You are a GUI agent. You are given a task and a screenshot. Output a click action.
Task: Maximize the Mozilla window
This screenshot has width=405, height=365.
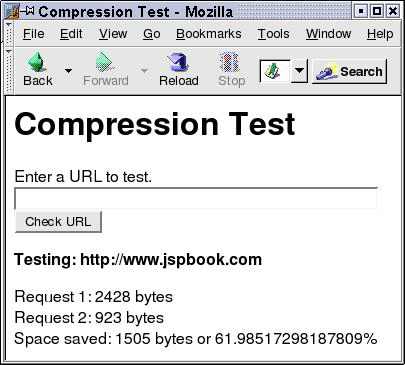click(377, 12)
